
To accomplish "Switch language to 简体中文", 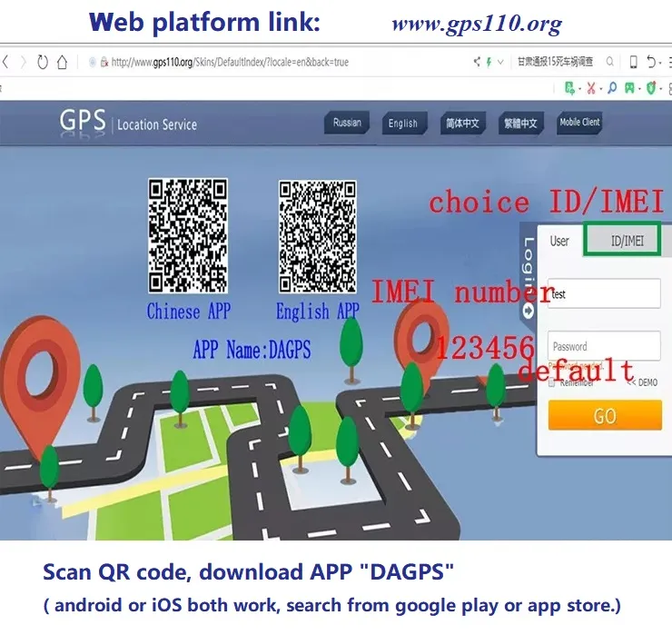I will (463, 124).
